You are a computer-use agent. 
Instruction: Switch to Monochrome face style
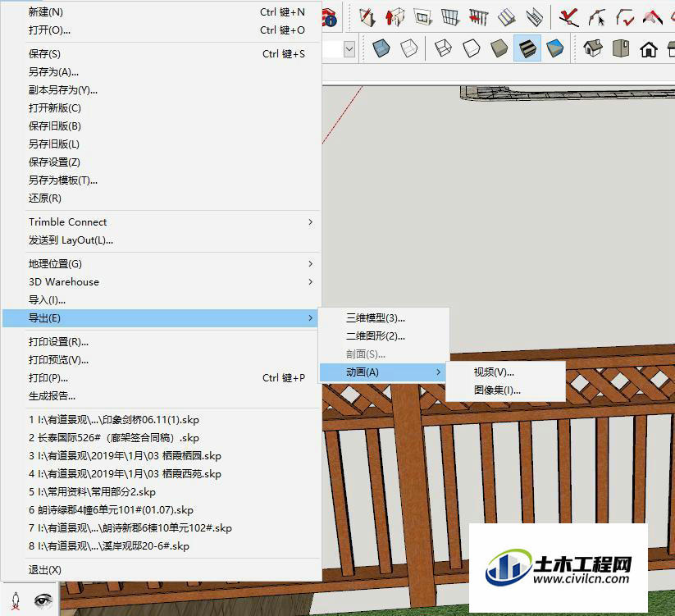(555, 48)
